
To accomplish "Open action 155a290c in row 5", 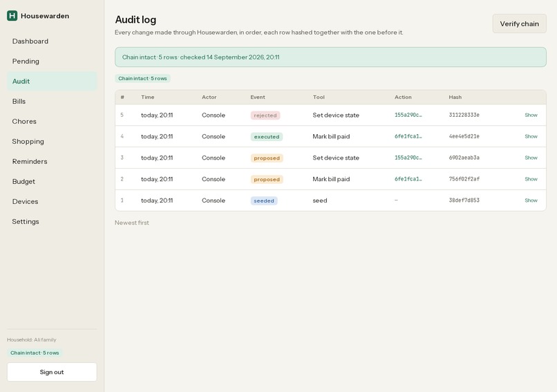I will pyautogui.click(x=408, y=115).
